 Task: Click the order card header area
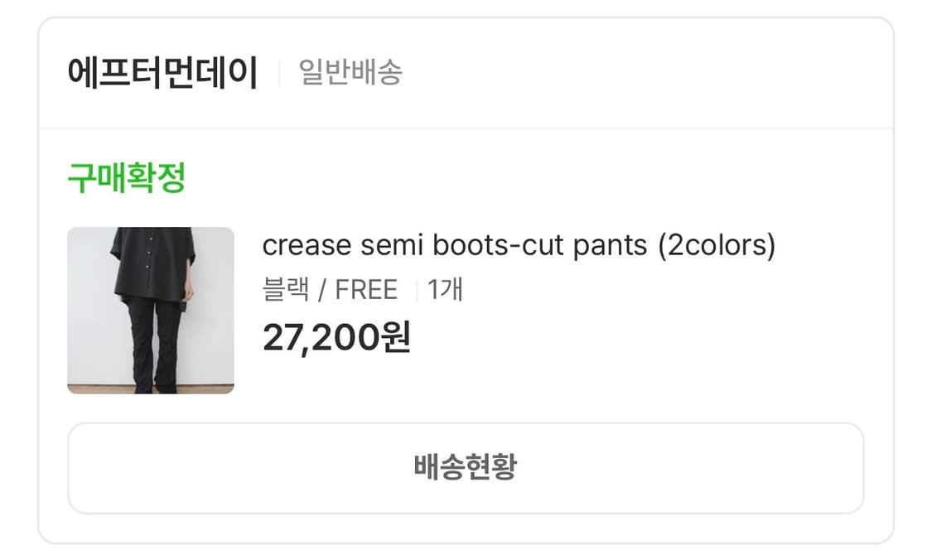pyautogui.click(x=464, y=72)
